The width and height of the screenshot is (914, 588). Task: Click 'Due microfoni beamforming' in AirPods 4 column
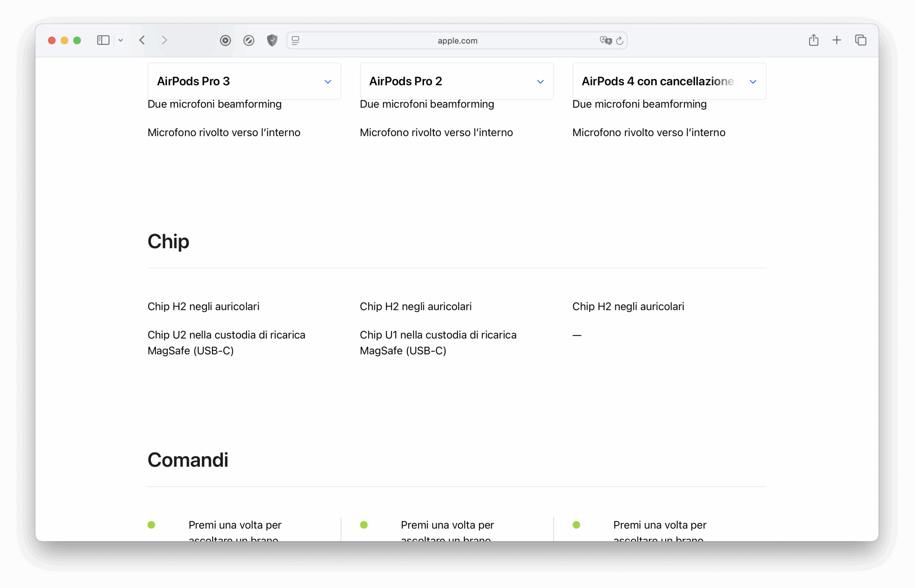639,104
